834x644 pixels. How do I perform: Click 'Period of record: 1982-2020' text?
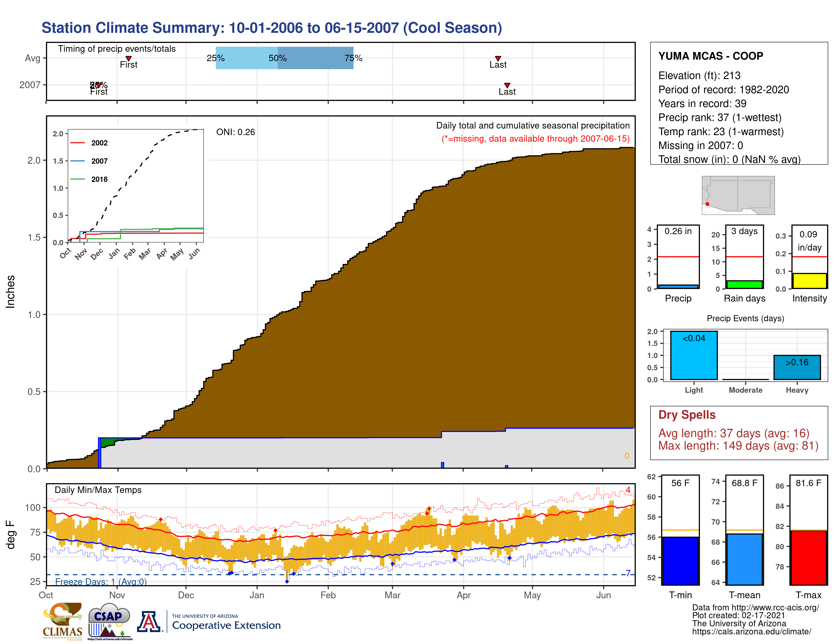click(x=723, y=90)
